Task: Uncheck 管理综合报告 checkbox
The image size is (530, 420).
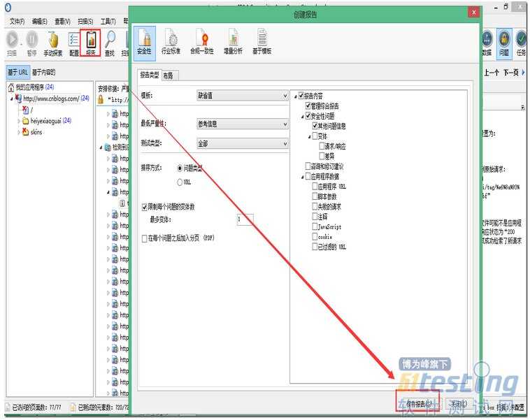Action: coord(308,106)
